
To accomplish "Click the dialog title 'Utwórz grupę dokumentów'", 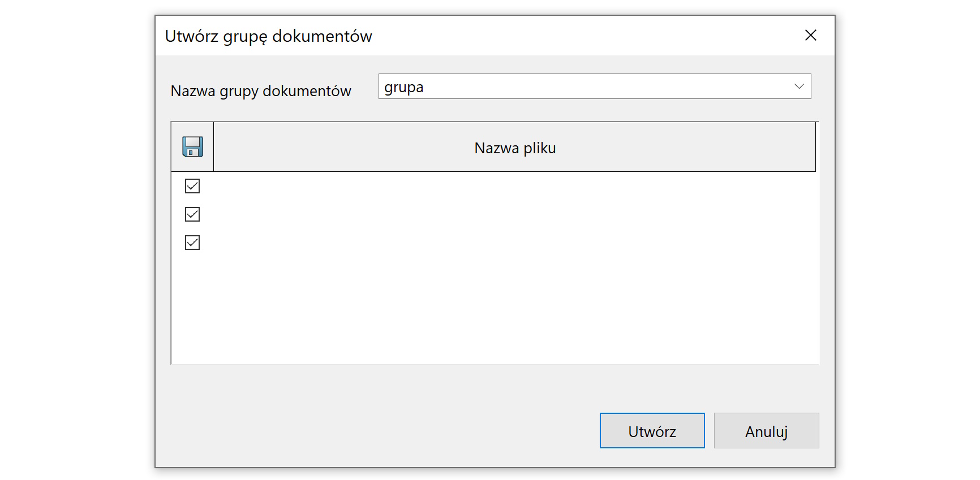I will point(268,36).
